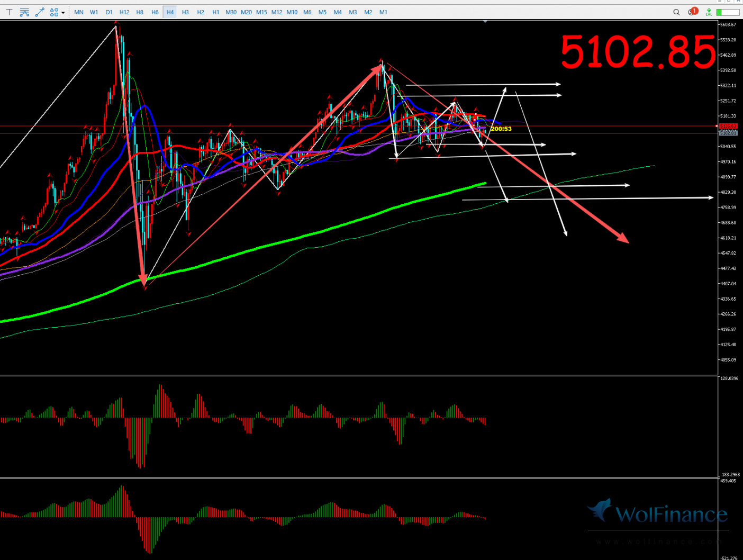
Task: Select the M15 timeframe
Action: coord(261,12)
